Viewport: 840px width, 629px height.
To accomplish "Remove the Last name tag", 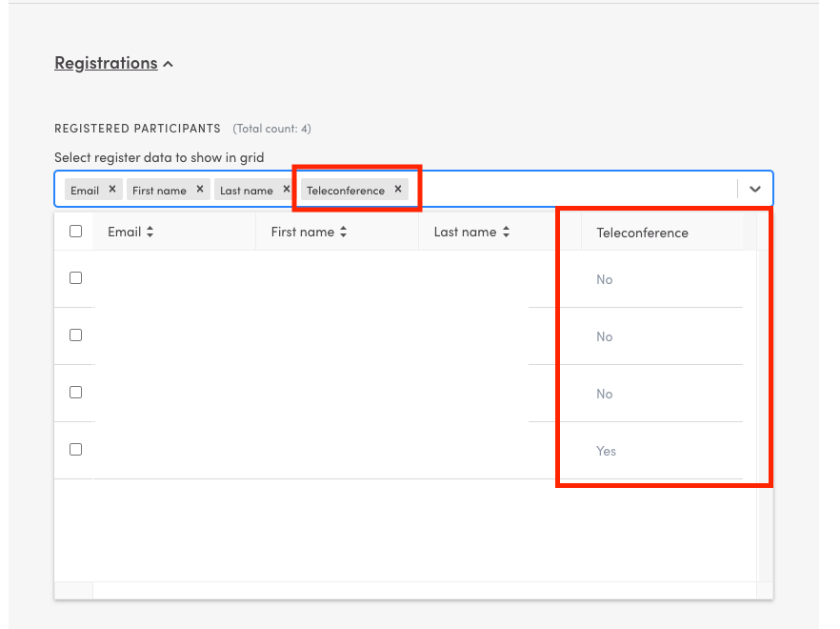I will coord(287,189).
